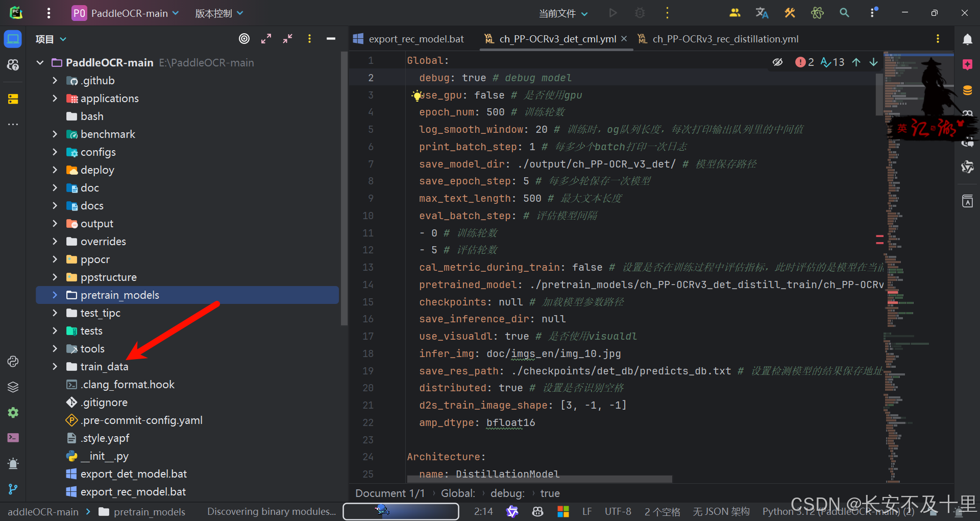Open editor tabs options menu
Screen dimensions: 980x521
[x=938, y=39]
